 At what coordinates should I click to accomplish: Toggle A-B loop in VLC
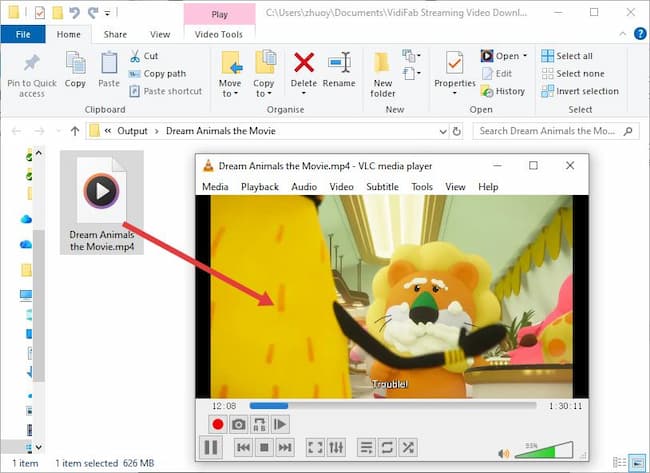point(259,424)
